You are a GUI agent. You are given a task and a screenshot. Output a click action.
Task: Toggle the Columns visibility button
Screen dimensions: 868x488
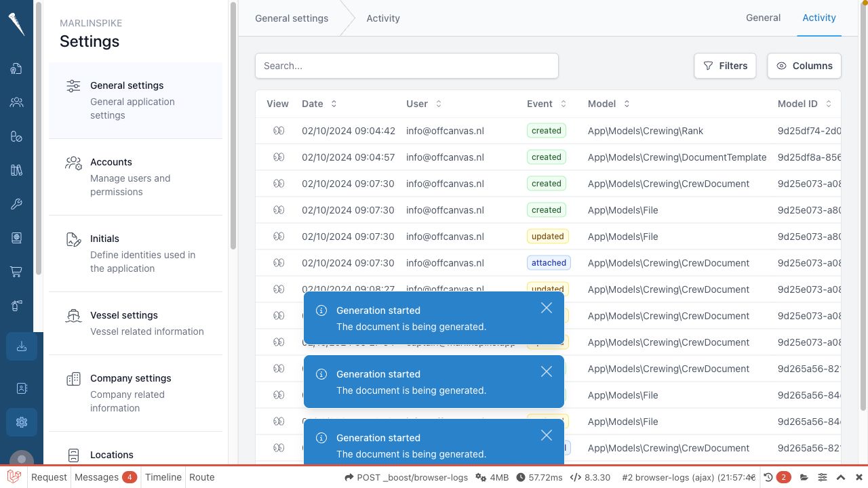(804, 66)
